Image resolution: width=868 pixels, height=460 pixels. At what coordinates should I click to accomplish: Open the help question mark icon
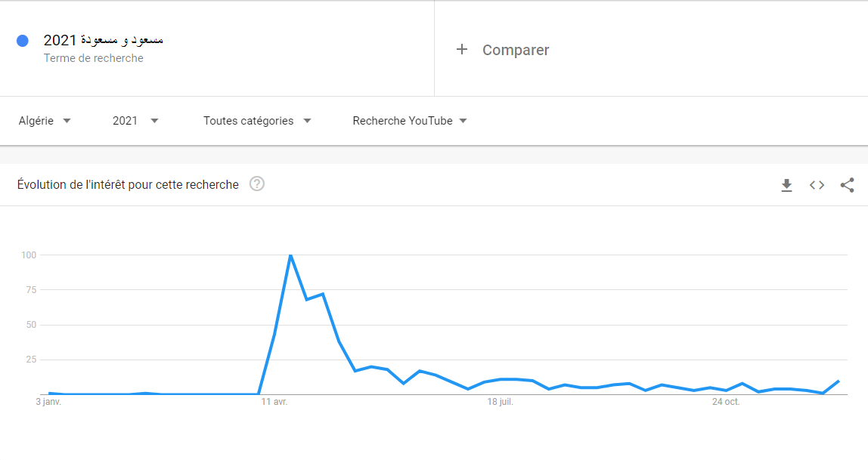[x=257, y=184]
